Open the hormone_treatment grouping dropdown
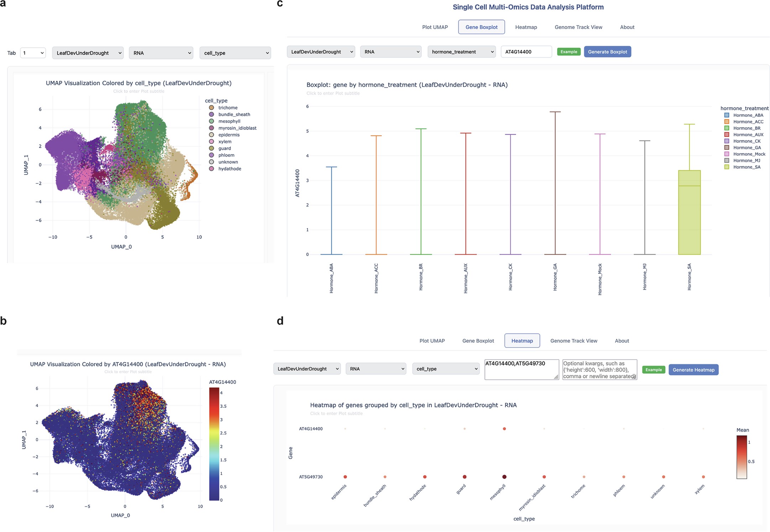Viewport: 770px width, 532px height. (461, 52)
